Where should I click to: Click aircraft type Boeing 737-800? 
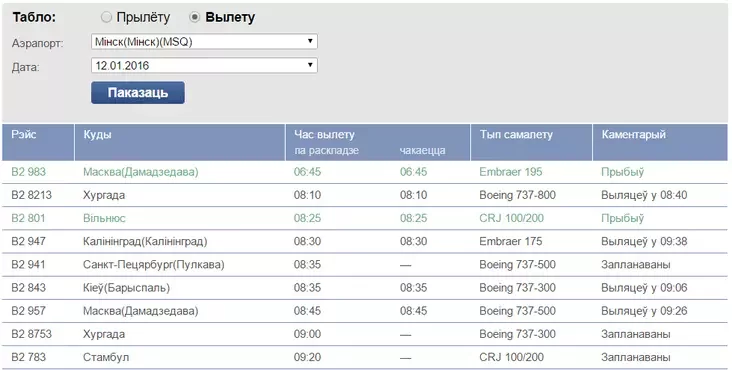[517, 195]
